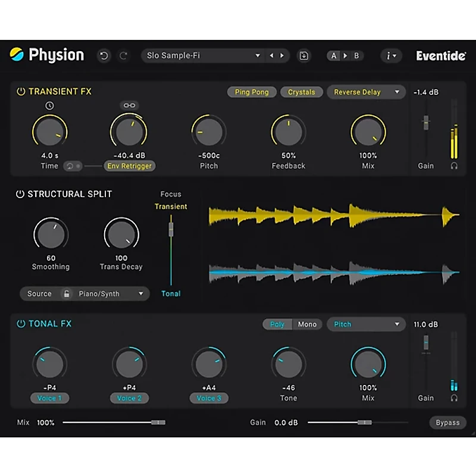Viewport: 476px width, 476px height.
Task: Copy A to B with arrow icon
Action: 345,56
